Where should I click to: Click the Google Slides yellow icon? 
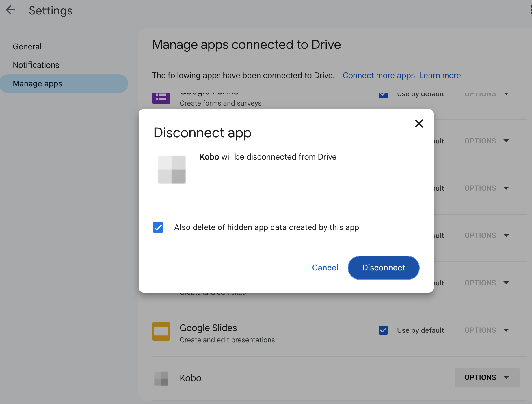[x=161, y=331]
